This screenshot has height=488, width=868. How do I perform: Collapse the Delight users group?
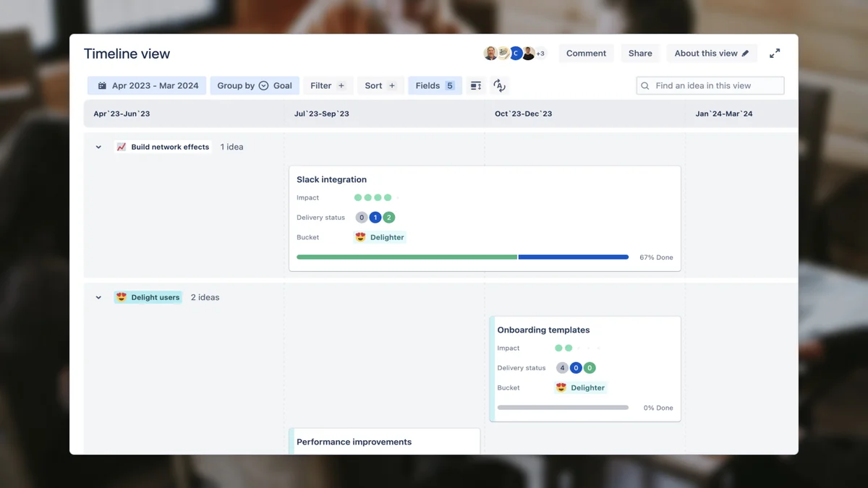click(98, 296)
